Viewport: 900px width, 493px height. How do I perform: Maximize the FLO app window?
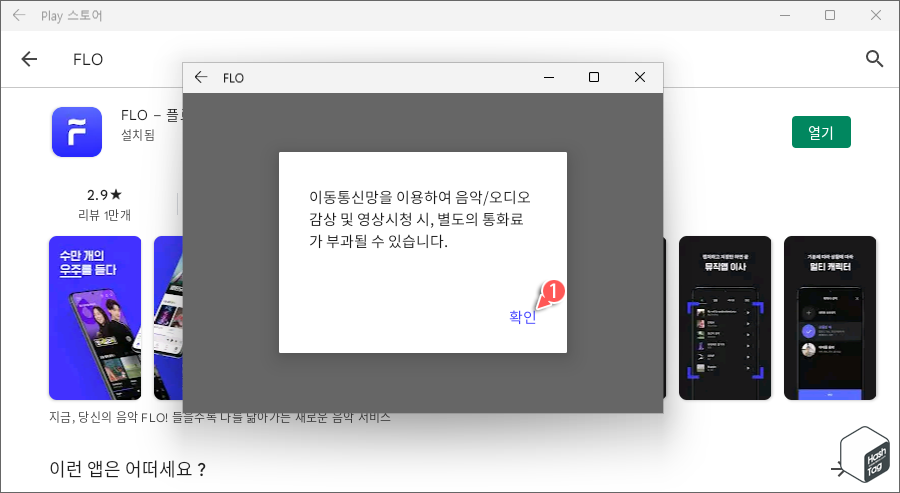coord(594,77)
